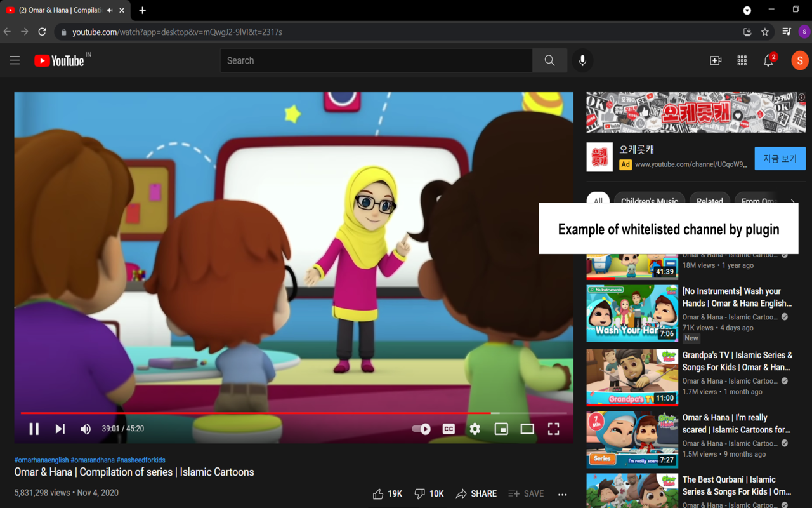This screenshot has width=812, height=508.
Task: Enable theater mode
Action: point(527,429)
